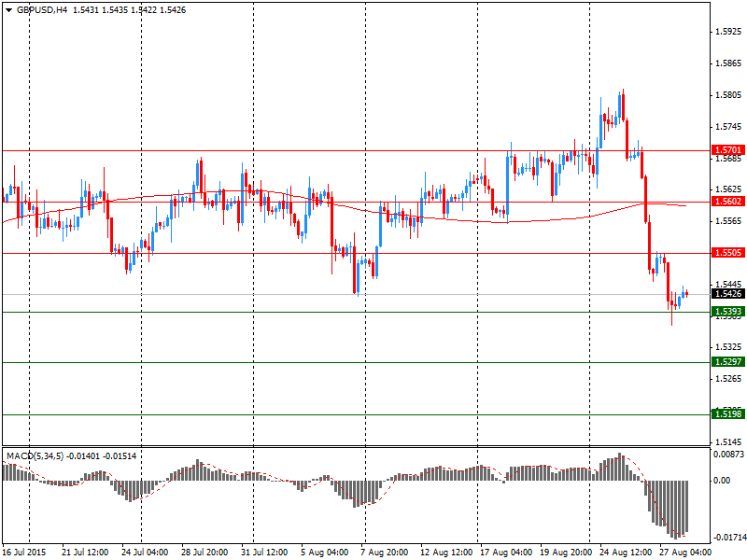Click the 1.5325 price scale value
Image resolution: width=747 pixels, height=560 pixels.
point(728,347)
